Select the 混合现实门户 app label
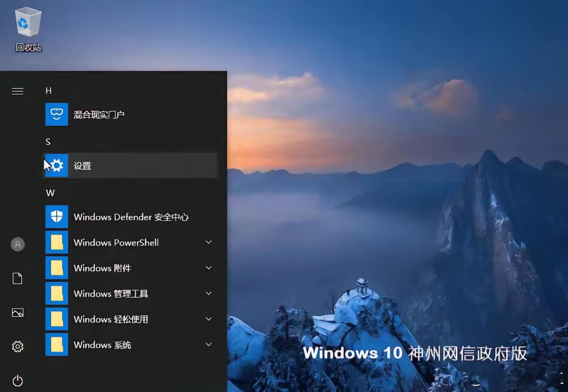Image resolution: width=568 pixels, height=392 pixels. (99, 115)
